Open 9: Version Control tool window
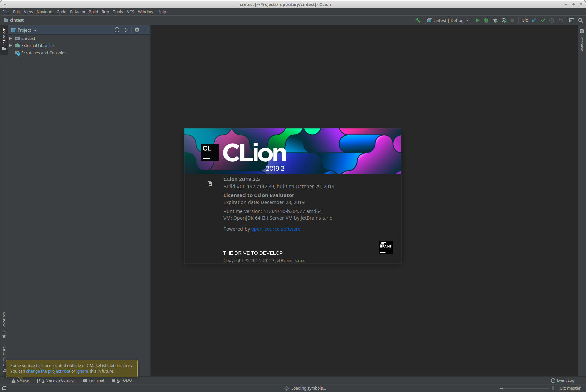Viewport: 586px width, 392px height. (56, 381)
